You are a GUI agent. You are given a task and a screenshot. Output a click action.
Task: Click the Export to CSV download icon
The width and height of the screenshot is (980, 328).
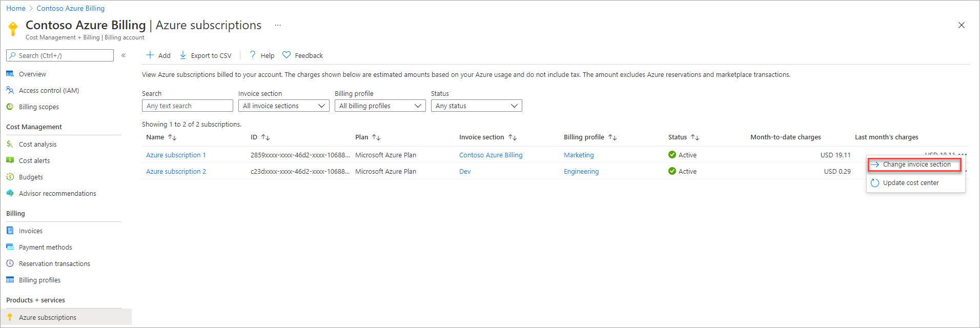pos(183,55)
